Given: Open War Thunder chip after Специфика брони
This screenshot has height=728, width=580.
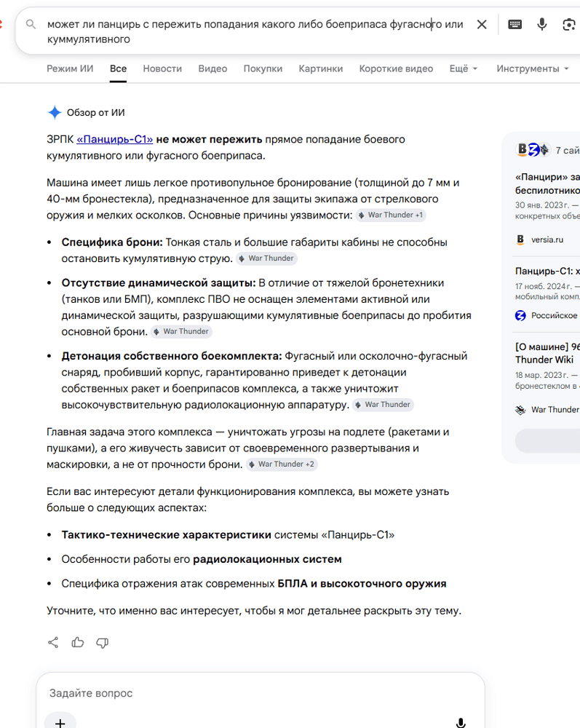Looking at the screenshot, I should click(x=266, y=258).
